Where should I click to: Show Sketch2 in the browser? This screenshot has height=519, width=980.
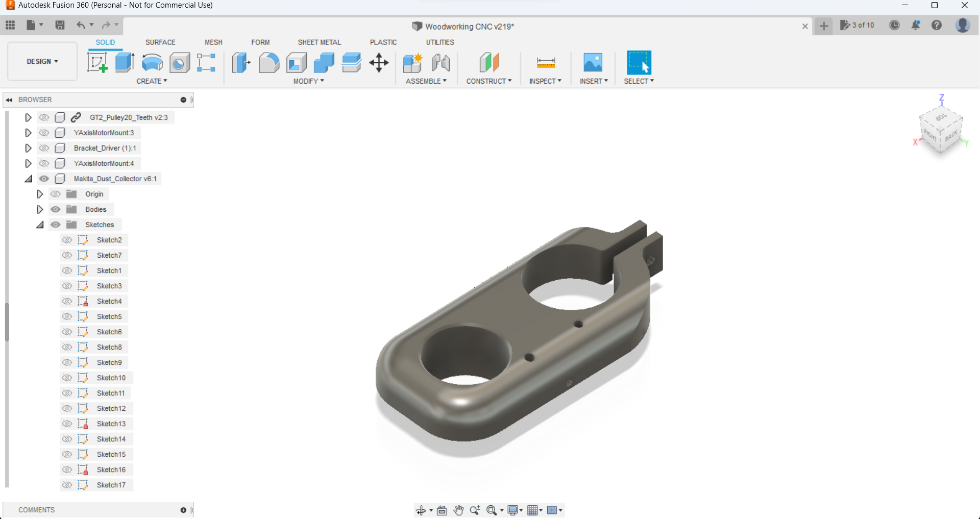(67, 240)
